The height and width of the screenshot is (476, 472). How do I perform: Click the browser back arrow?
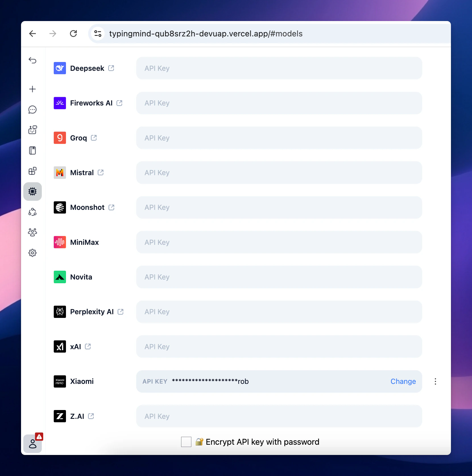click(x=33, y=34)
